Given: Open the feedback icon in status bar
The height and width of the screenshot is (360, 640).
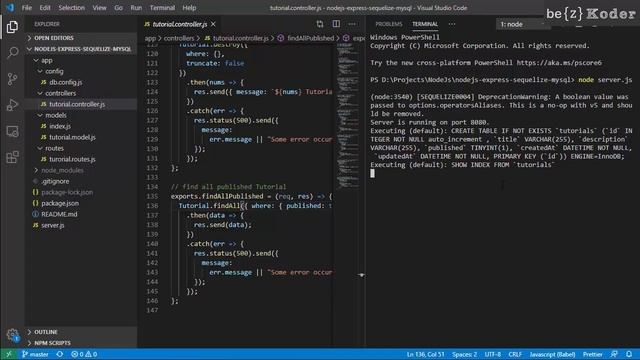Looking at the screenshot, I should [x=614, y=354].
